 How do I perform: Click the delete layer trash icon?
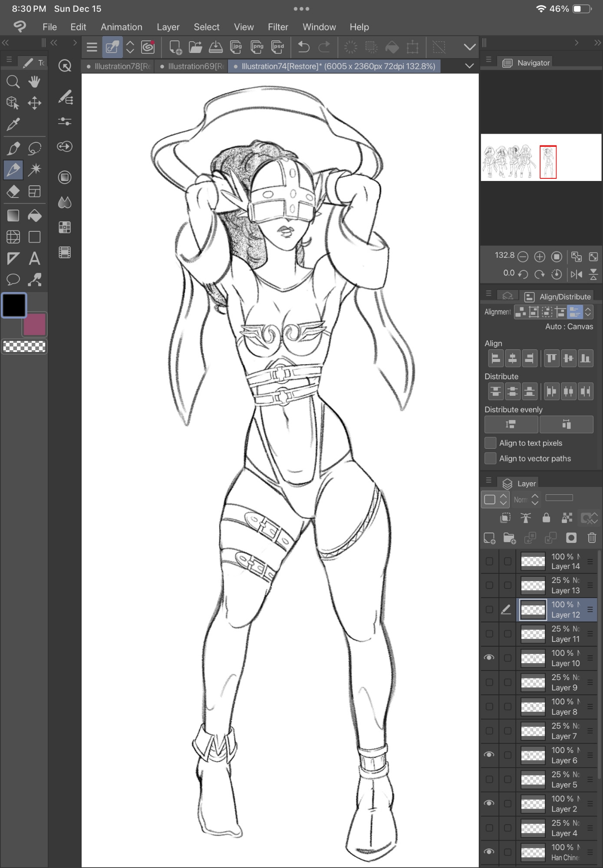(x=592, y=538)
